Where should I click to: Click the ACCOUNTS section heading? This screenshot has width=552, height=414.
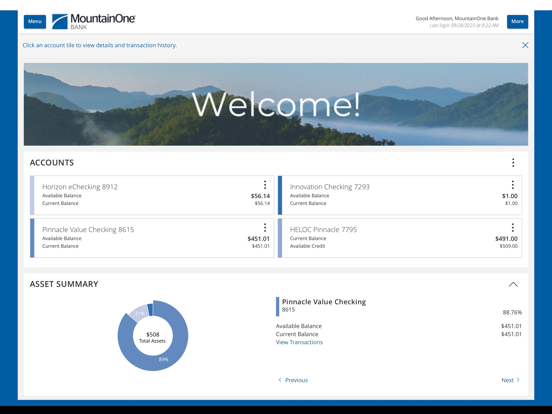click(x=52, y=163)
